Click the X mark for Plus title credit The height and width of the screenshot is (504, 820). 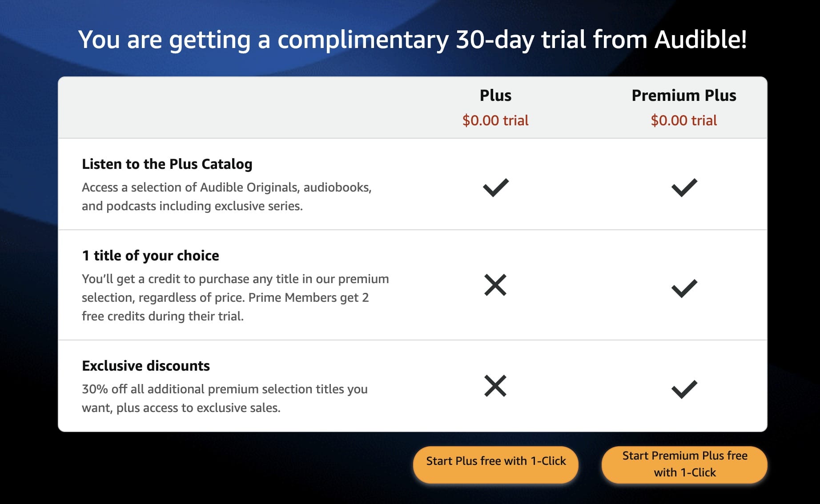495,286
